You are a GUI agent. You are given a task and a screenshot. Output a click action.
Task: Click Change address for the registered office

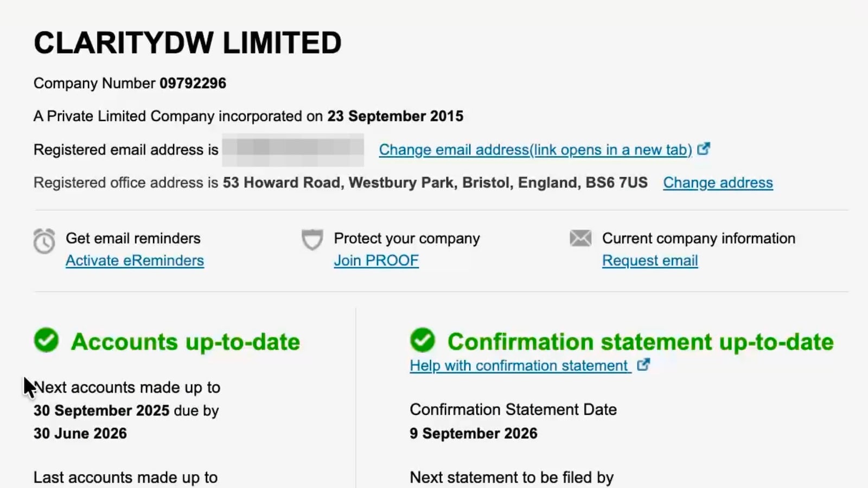717,183
